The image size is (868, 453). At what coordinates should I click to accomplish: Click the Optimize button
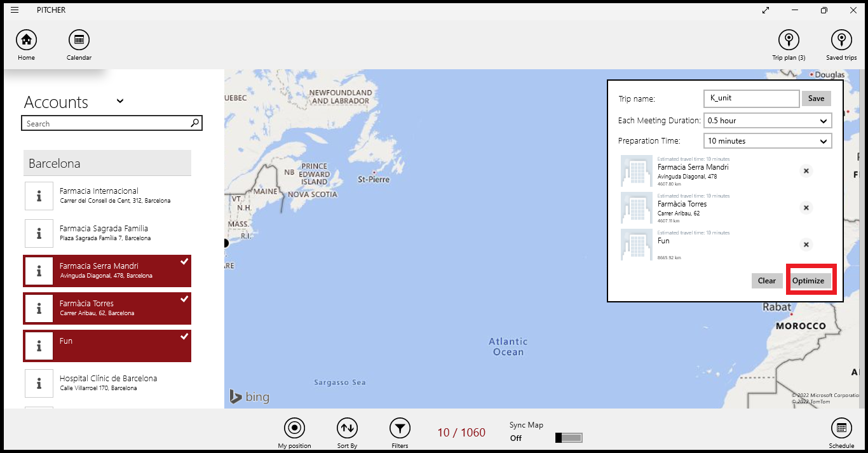(x=808, y=281)
